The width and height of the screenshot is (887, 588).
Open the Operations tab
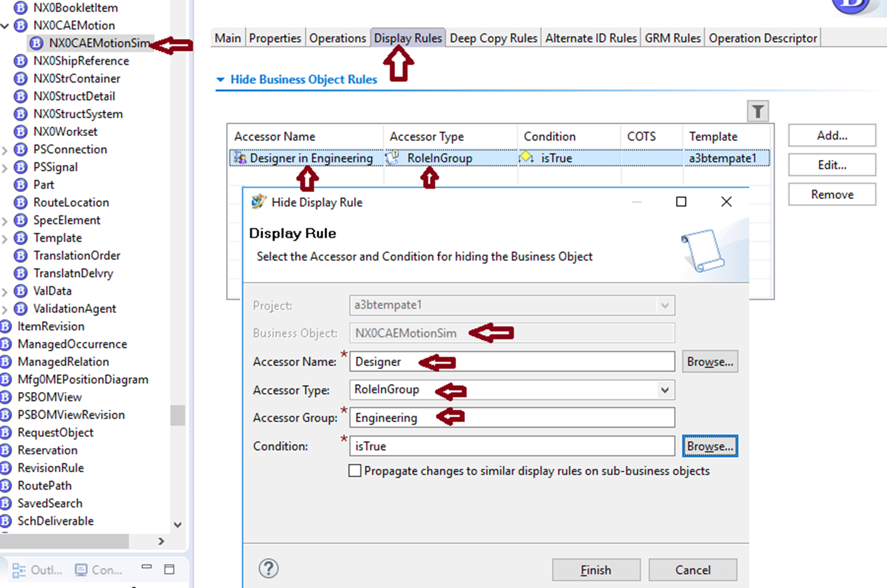pyautogui.click(x=338, y=38)
